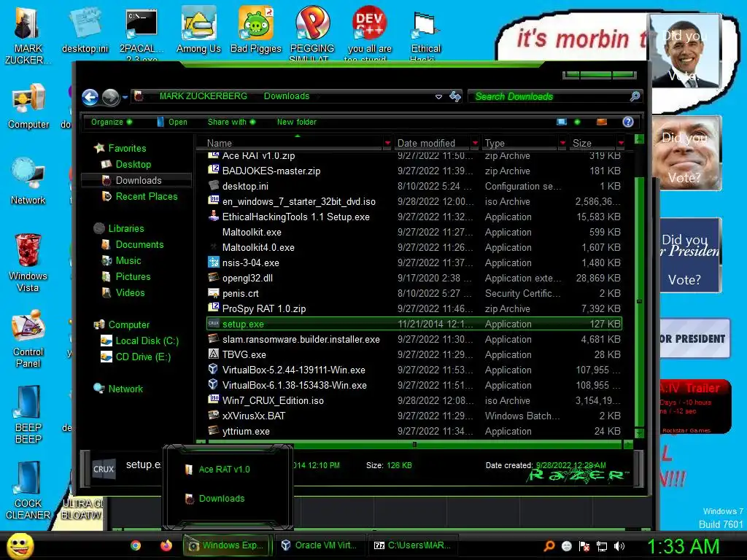The height and width of the screenshot is (560, 747).
Task: Switch to C:\Users\MAR taskbar window
Action: (x=413, y=545)
